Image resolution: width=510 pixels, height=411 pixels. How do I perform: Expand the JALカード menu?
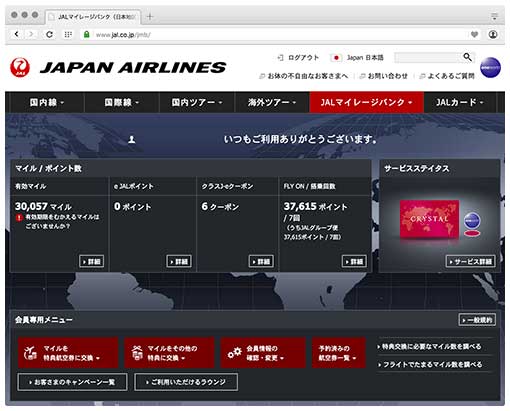460,102
